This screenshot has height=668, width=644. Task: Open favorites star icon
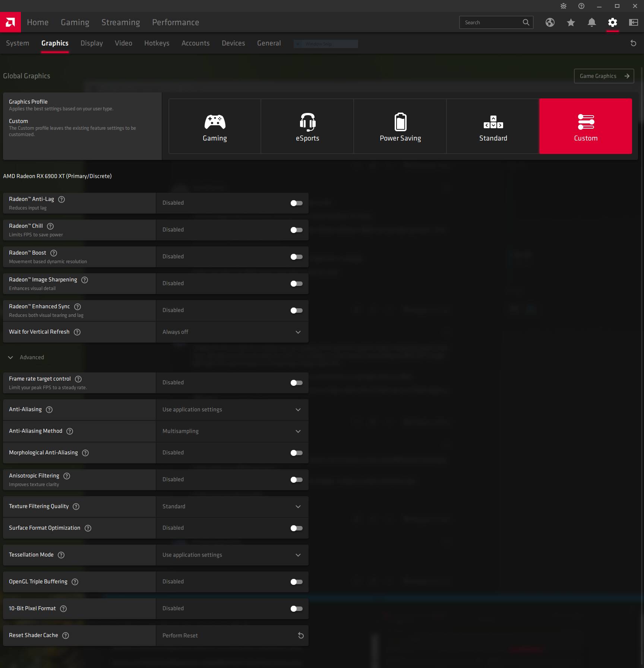click(x=571, y=22)
